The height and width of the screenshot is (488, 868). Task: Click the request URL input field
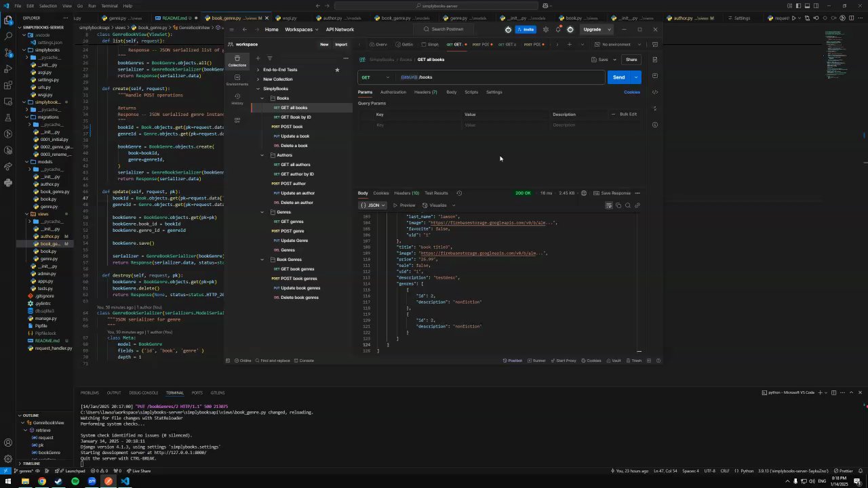499,77
